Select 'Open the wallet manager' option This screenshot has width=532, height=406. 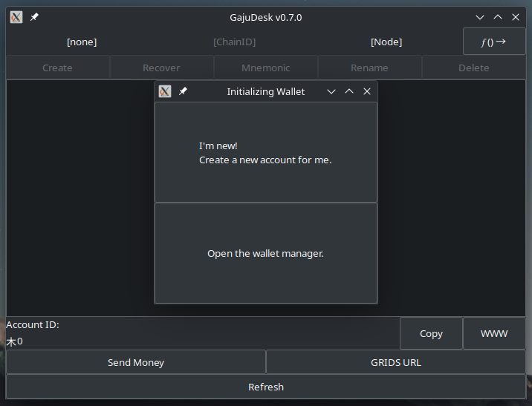click(265, 253)
